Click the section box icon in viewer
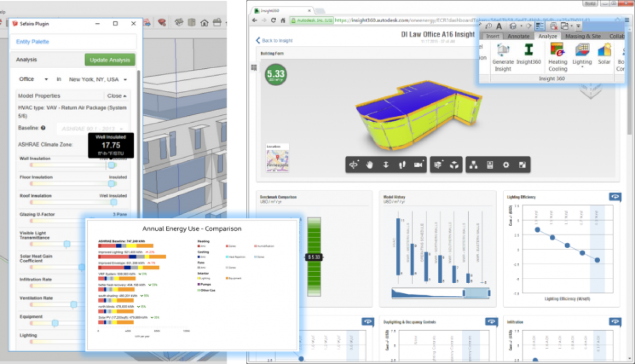 tap(438, 165)
